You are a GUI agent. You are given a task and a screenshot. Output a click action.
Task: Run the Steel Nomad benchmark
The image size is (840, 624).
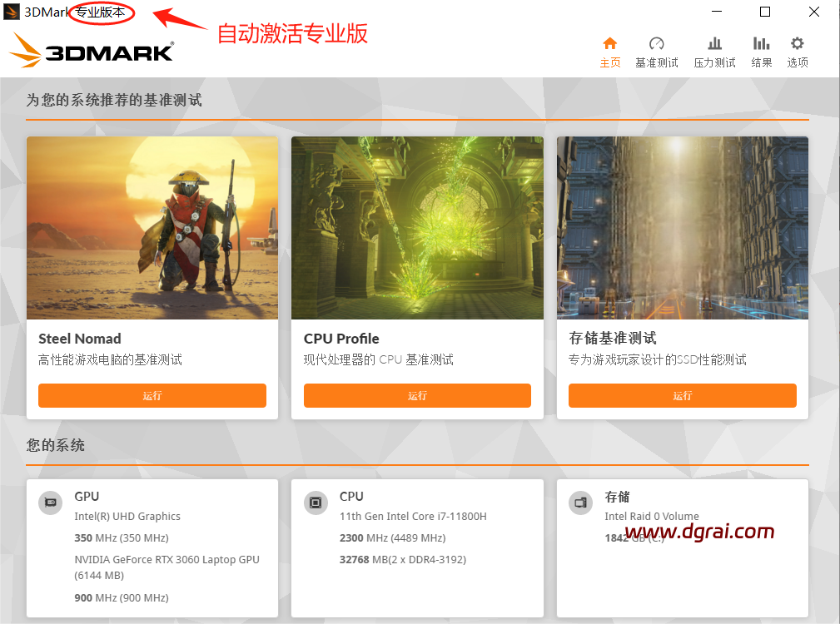[152, 395]
